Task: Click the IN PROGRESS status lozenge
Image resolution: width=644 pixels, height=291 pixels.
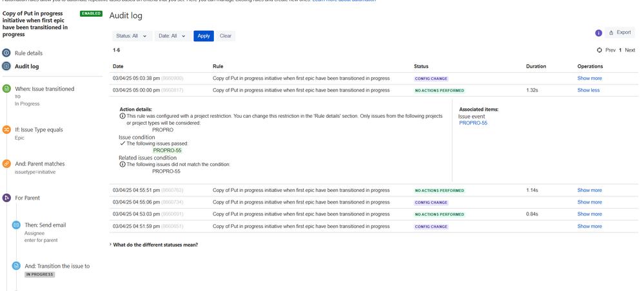Action: click(x=40, y=274)
